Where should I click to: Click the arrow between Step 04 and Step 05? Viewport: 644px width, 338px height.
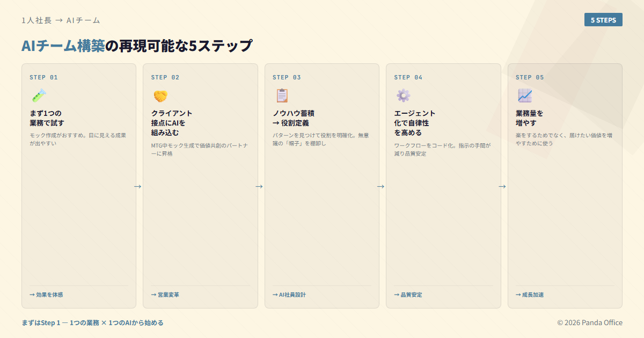coord(502,186)
